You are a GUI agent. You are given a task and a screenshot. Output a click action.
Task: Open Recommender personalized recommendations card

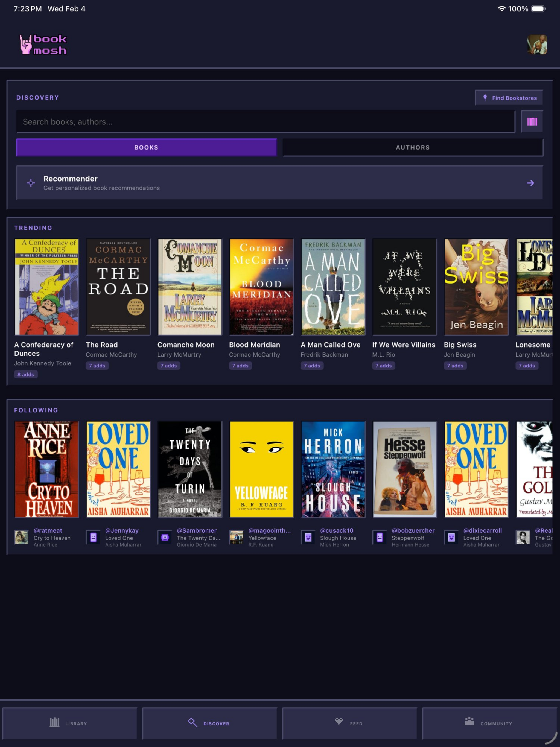coord(280,183)
